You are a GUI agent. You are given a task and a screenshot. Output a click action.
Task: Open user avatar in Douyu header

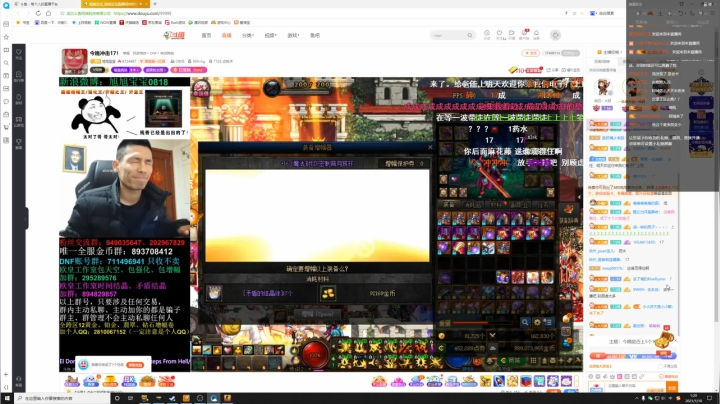coord(555,35)
